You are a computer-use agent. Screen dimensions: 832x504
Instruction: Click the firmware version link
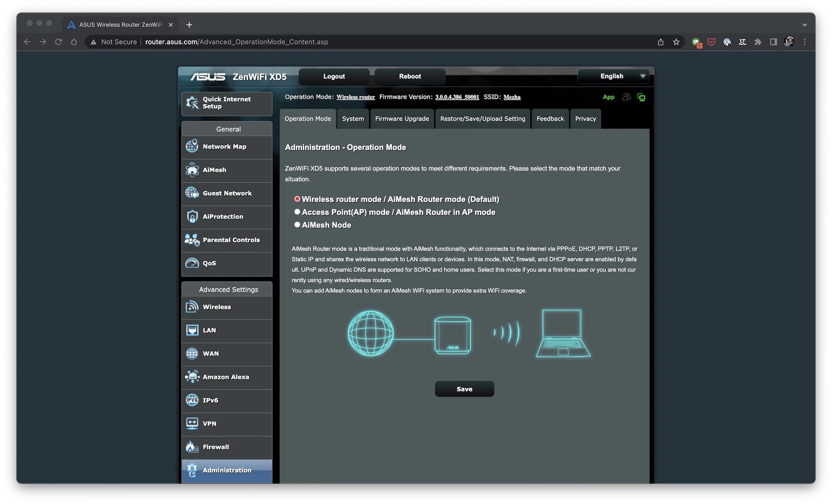(x=457, y=97)
